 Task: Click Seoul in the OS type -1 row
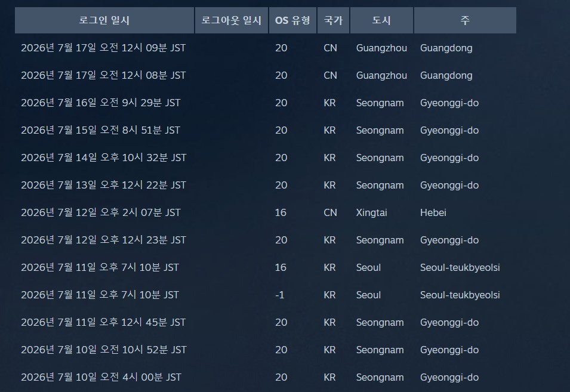[368, 295]
